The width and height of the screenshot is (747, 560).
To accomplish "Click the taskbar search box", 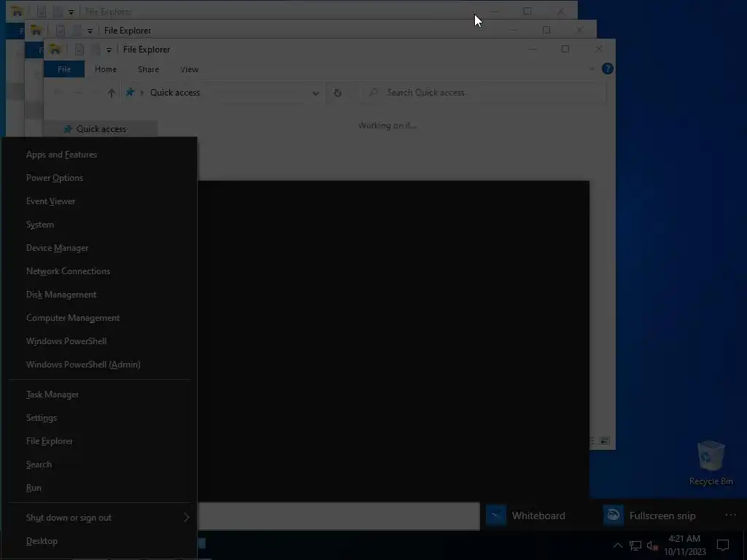I will tap(338, 516).
